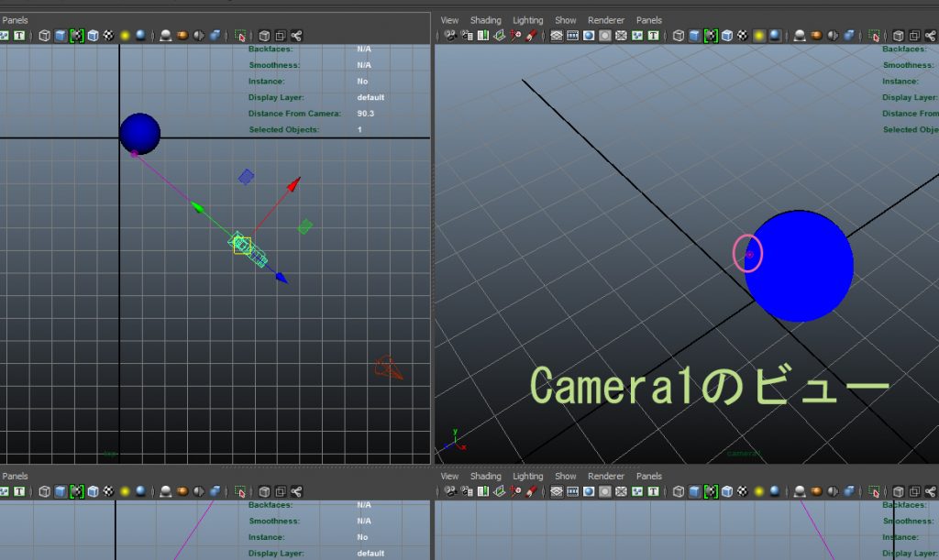The height and width of the screenshot is (560, 939).
Task: Click X-Ray icon in Camera1 viewport toolbar
Action: [899, 36]
